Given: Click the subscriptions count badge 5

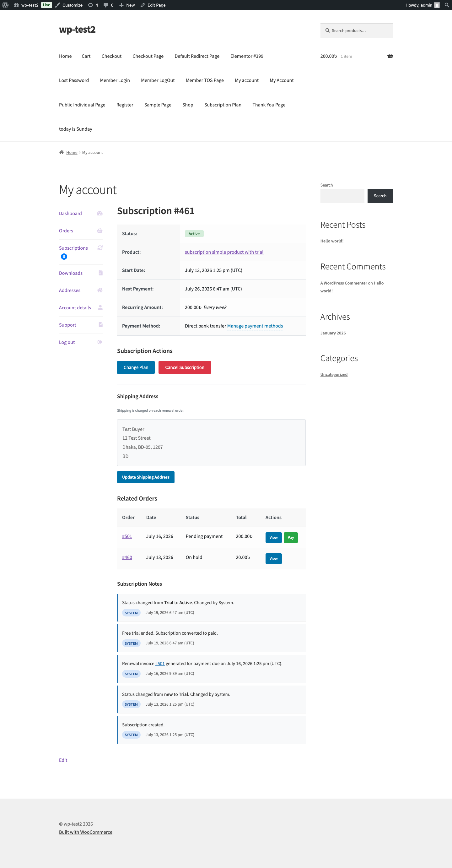Looking at the screenshot, I should click(x=64, y=257).
